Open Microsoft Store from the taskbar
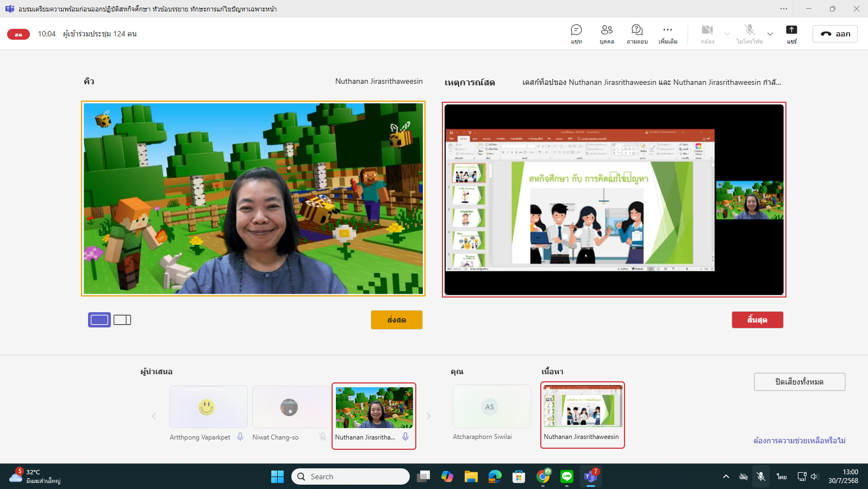This screenshot has height=489, width=868. [519, 476]
